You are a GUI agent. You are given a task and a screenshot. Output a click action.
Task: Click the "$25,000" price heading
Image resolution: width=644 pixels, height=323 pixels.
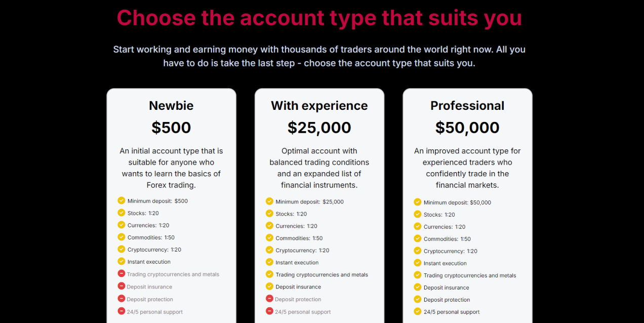319,128
